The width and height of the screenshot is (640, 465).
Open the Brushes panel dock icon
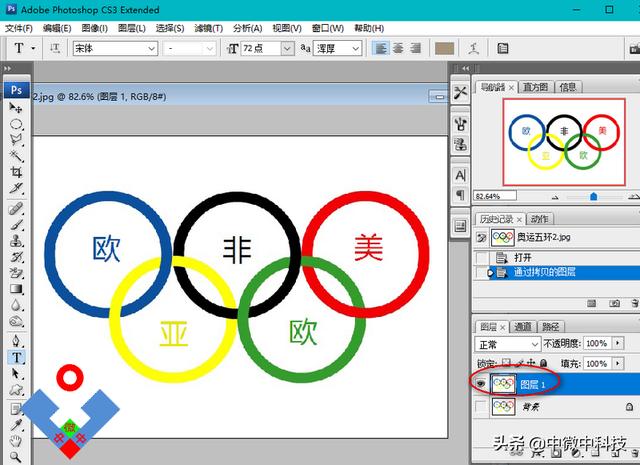pyautogui.click(x=460, y=123)
